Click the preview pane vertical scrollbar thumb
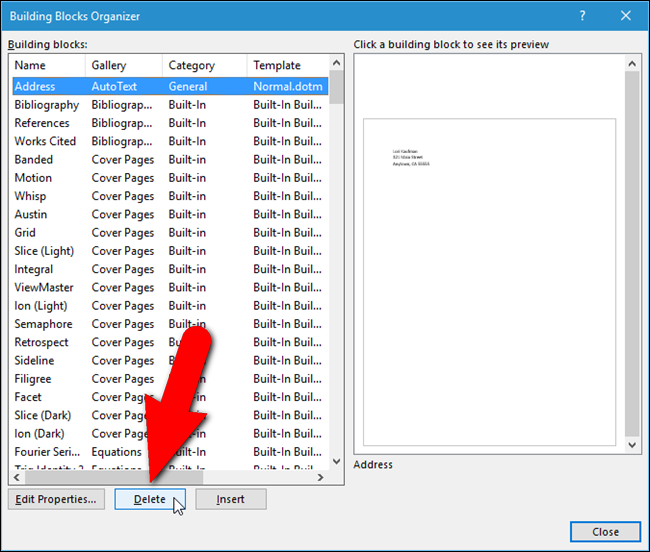The width and height of the screenshot is (650, 552). [632, 254]
